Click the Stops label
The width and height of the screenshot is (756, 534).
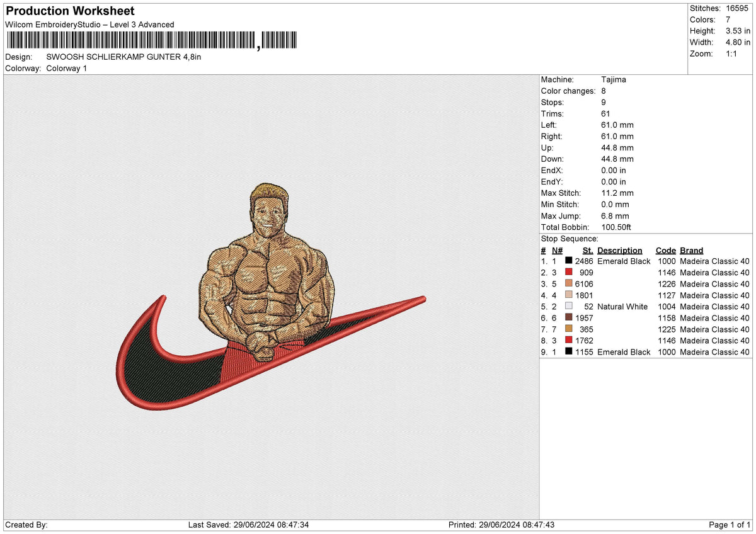click(x=553, y=103)
